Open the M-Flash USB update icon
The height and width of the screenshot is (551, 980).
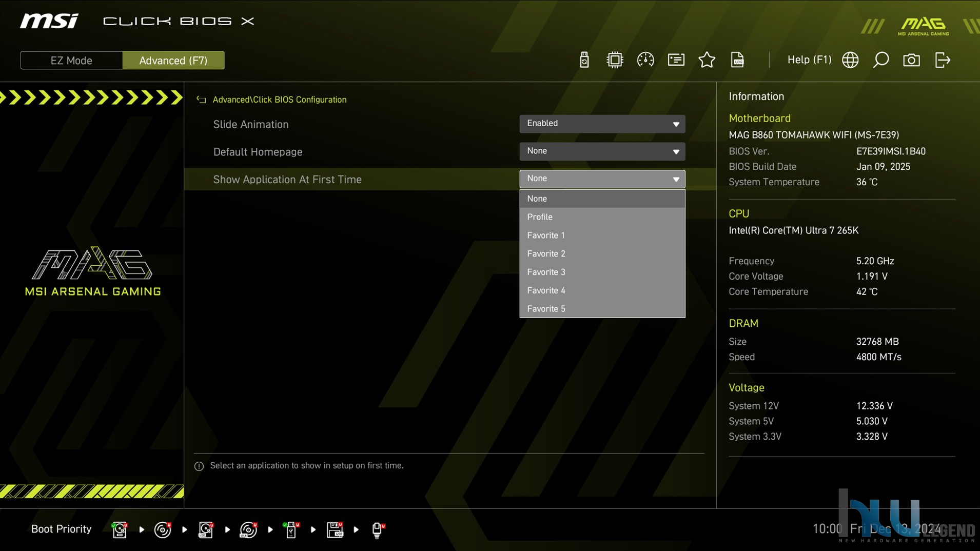(584, 60)
